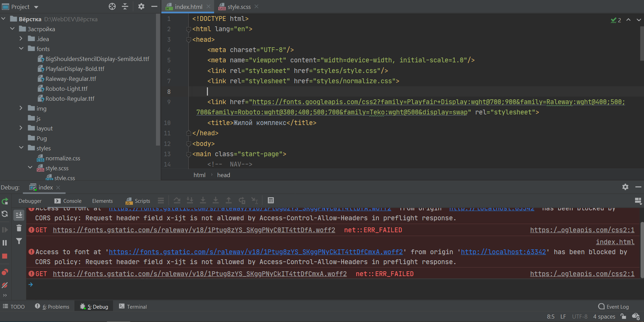644x322 pixels.
Task: Click the inspections checkmark widget showing 2
Action: point(616,20)
